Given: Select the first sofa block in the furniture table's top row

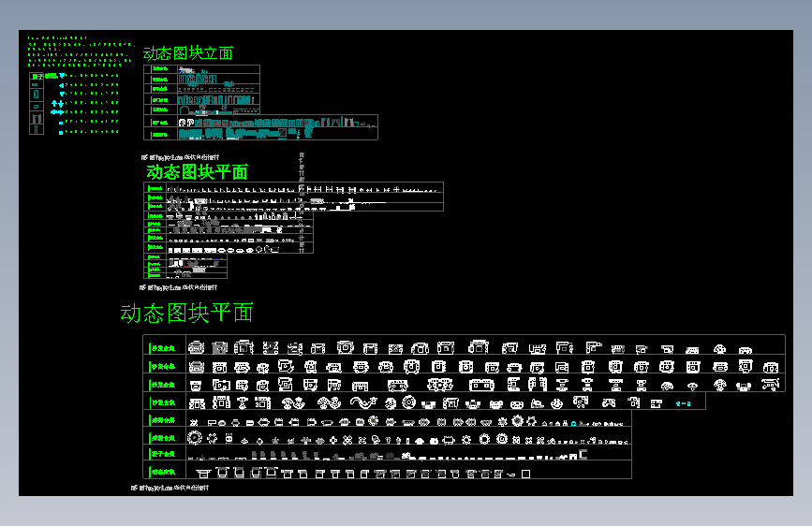Looking at the screenshot, I should point(197,348).
